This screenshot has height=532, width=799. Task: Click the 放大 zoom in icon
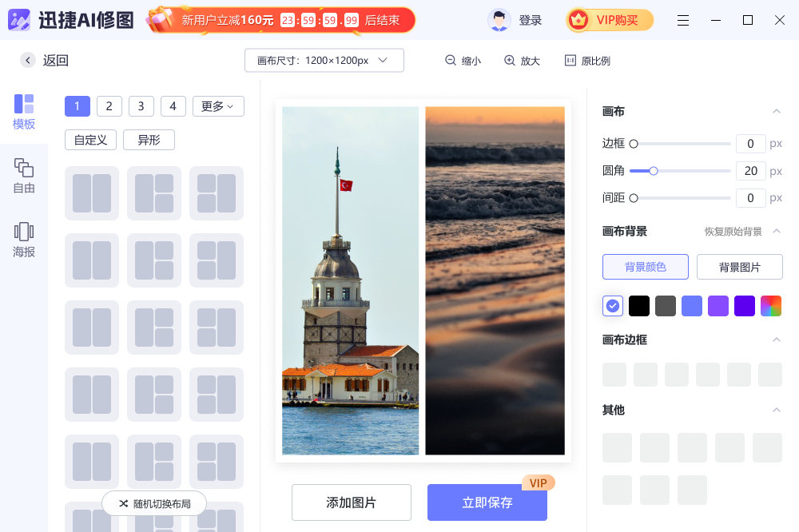click(x=510, y=61)
